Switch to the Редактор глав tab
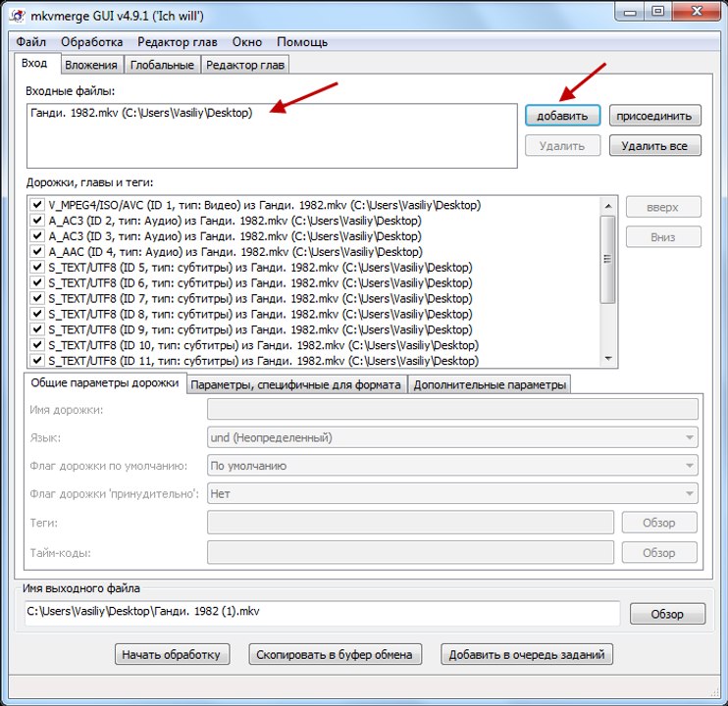 coord(245,65)
